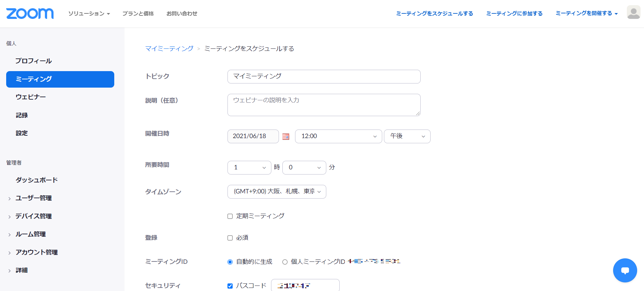This screenshot has width=644, height=291.
Task: Click the トピック input field
Action: tap(324, 77)
